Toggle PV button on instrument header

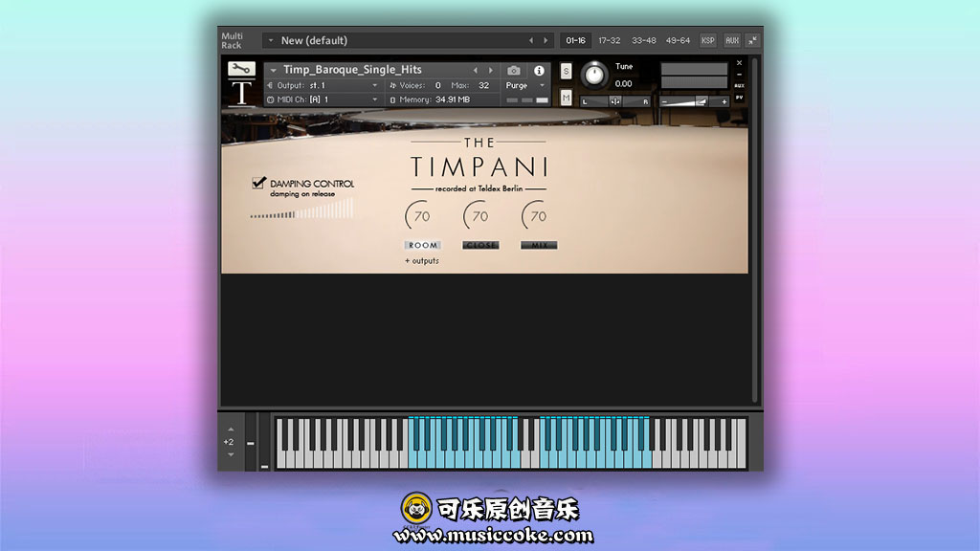coord(740,98)
